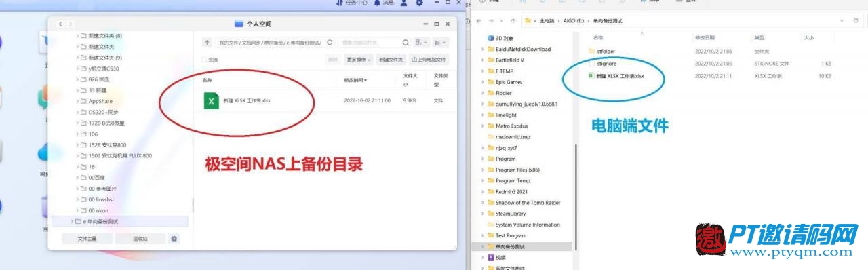This screenshot has width=868, height=270.
Task: Select Battlefield V folder in Explorer tree
Action: click(x=509, y=60)
